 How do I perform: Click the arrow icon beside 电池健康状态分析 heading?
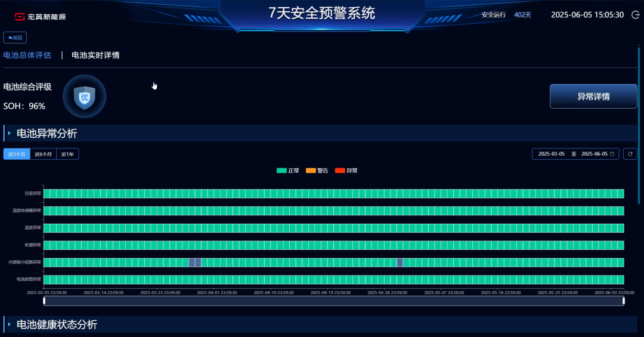point(10,324)
